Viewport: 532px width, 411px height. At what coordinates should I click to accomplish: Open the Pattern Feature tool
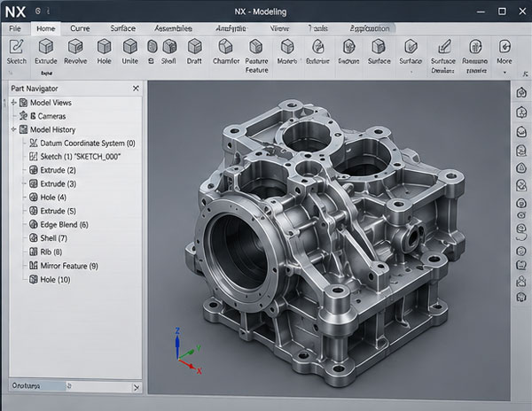click(256, 56)
